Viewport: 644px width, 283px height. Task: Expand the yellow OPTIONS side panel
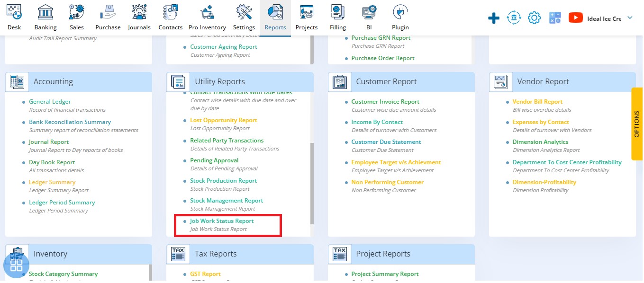[636, 124]
